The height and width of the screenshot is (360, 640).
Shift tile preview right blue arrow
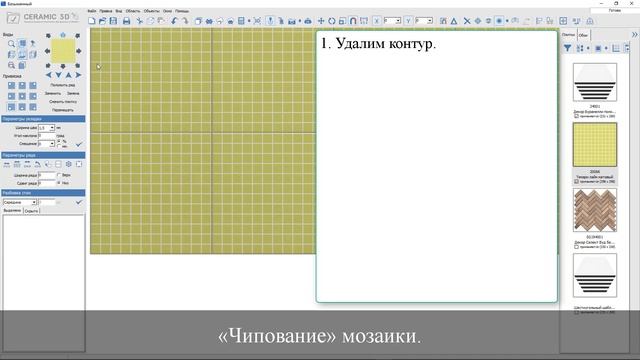tap(78, 75)
